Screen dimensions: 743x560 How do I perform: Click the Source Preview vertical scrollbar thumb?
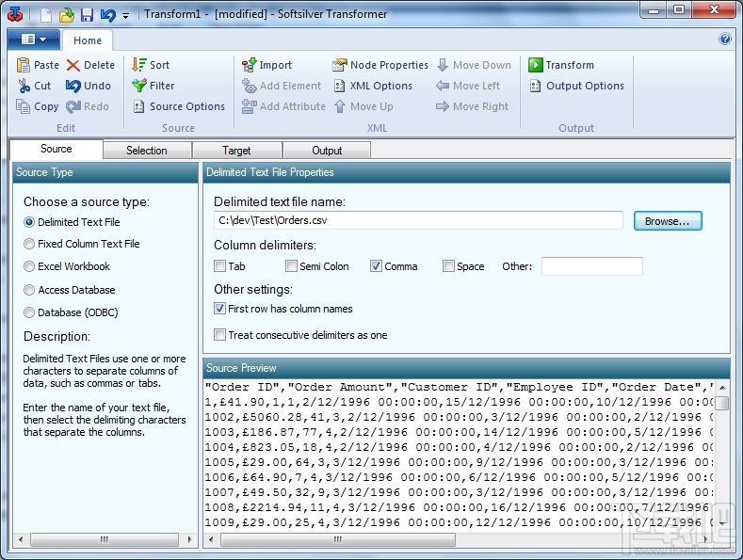click(x=722, y=403)
